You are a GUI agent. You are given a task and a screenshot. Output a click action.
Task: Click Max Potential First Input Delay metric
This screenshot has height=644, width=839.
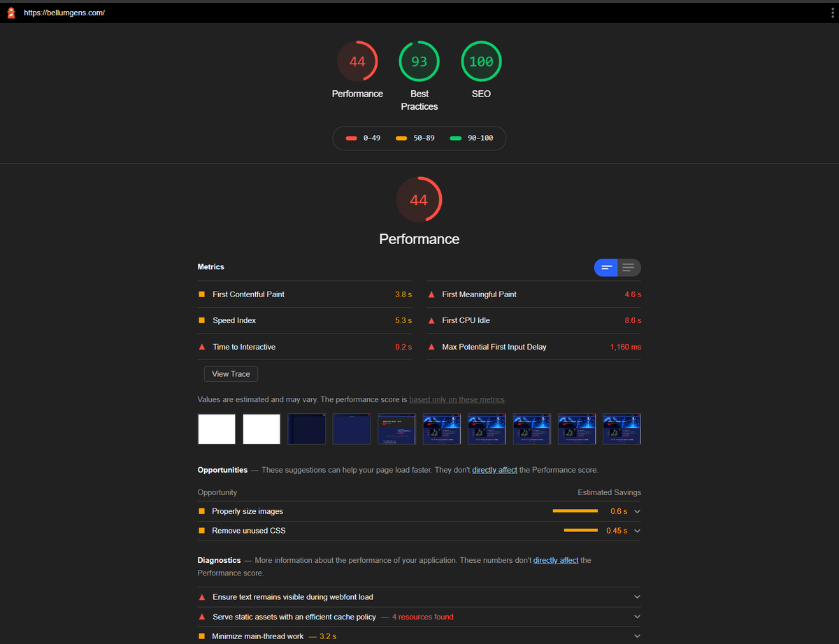[x=534, y=347]
